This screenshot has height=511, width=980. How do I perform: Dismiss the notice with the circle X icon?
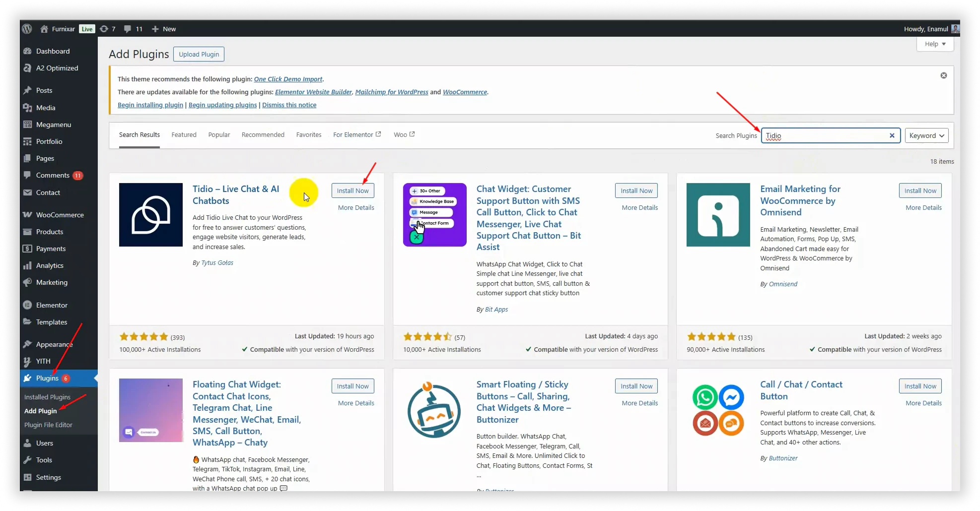[x=944, y=75]
